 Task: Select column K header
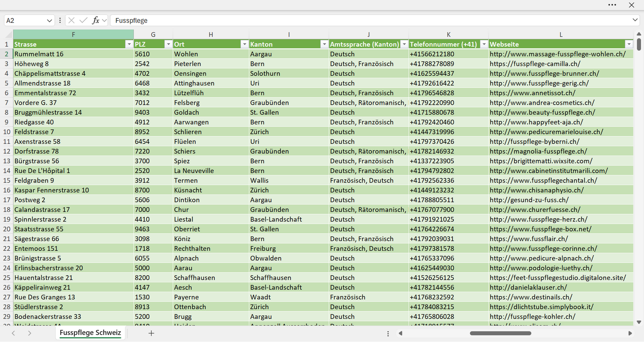click(449, 35)
